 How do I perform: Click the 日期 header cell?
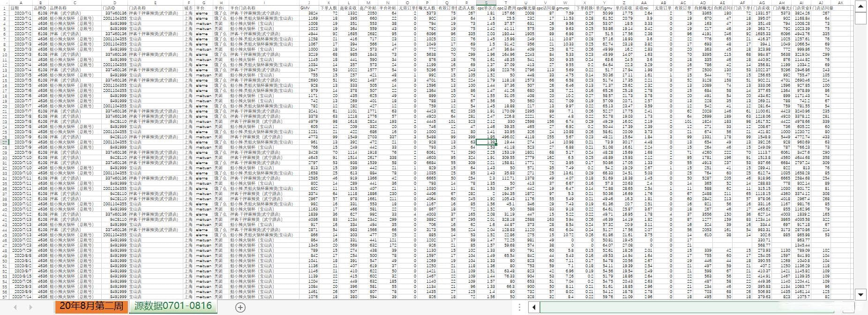pos(21,8)
